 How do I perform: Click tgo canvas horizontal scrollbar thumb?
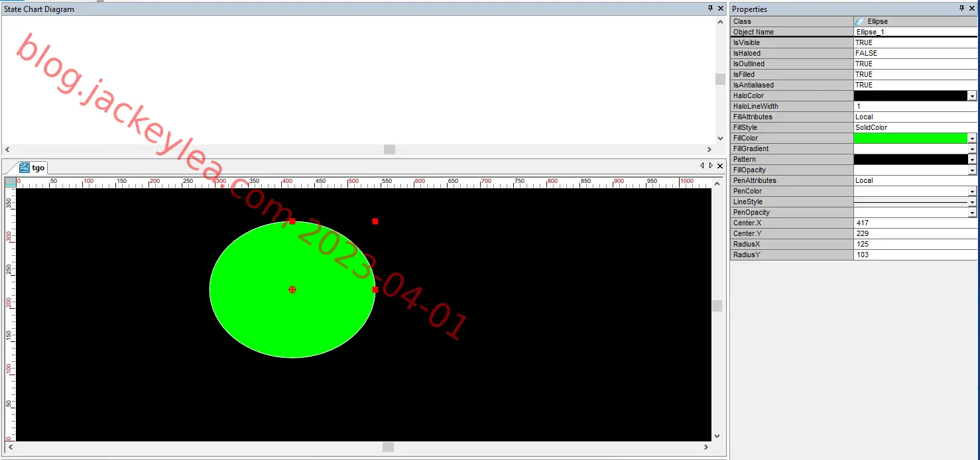click(389, 447)
